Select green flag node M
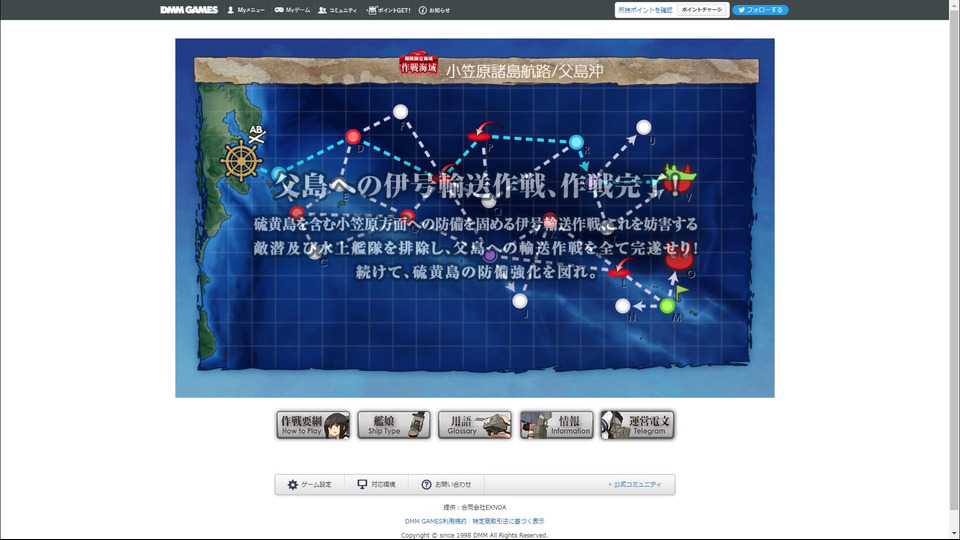Screen dimensions: 960x540 click(668, 306)
